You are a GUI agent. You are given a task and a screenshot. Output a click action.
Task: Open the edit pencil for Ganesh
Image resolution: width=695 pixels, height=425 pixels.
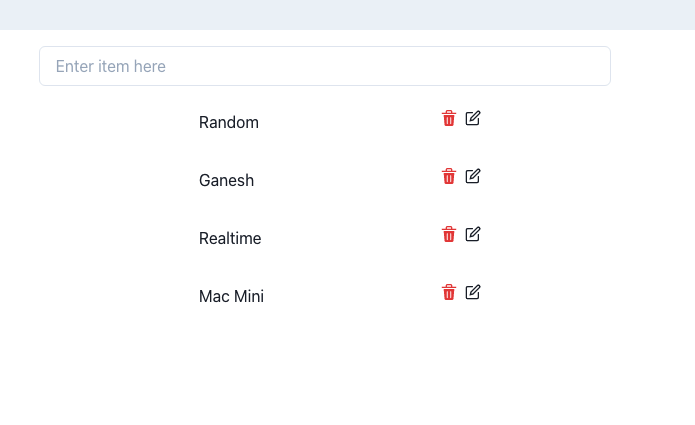(x=473, y=176)
